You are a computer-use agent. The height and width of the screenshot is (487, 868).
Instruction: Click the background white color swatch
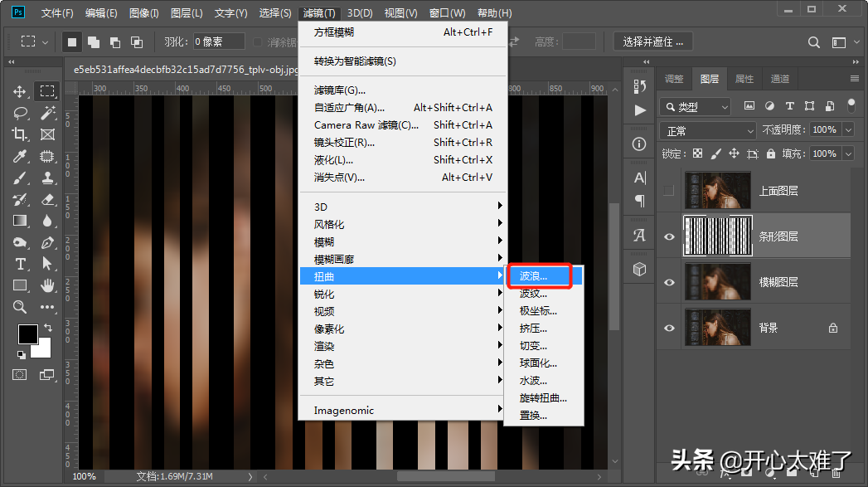[44, 350]
